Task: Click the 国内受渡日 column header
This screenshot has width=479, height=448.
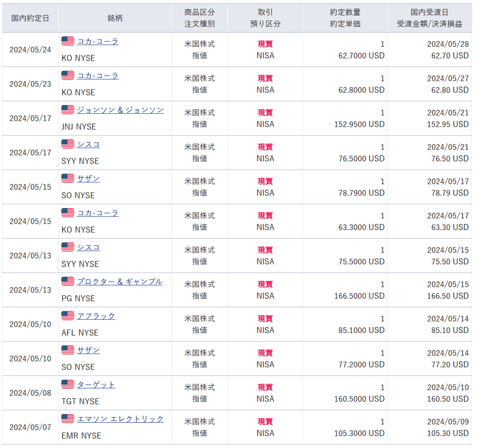Action: [429, 13]
